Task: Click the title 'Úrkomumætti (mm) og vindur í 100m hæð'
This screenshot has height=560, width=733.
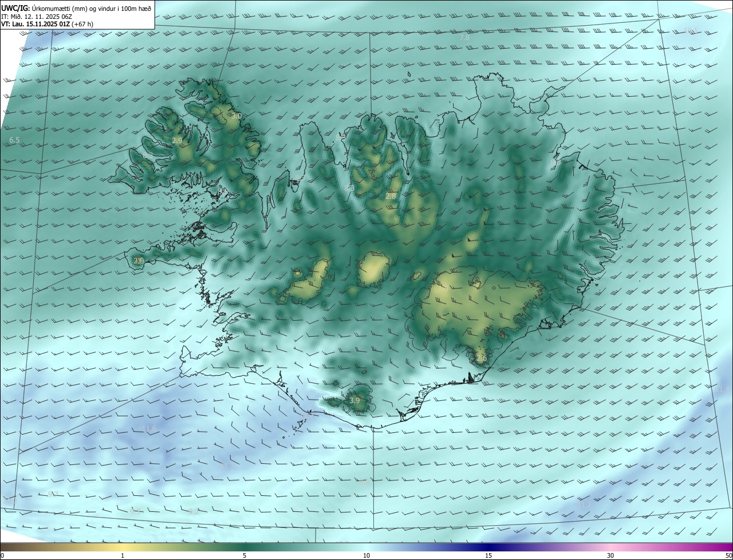Action: 91,9
